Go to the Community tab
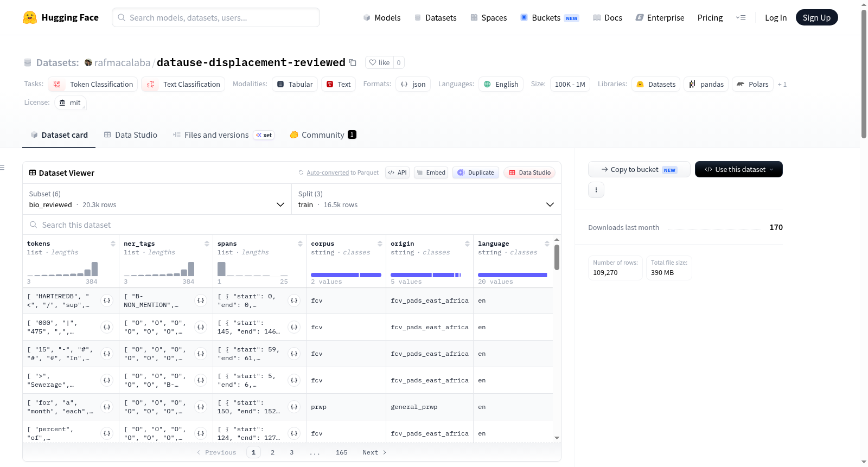Screen dimensions: 868x467 click(323, 135)
